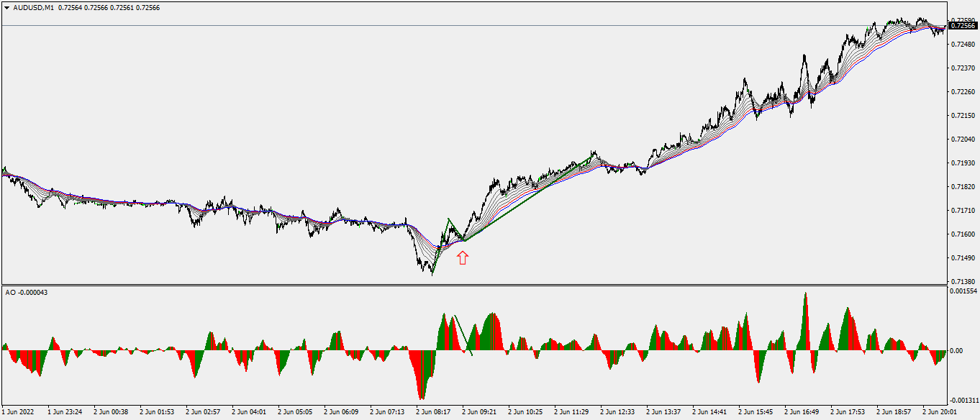Image resolution: width=980 pixels, height=420 pixels.
Task: Click the black current price tag 0.72566
Action: click(x=963, y=26)
